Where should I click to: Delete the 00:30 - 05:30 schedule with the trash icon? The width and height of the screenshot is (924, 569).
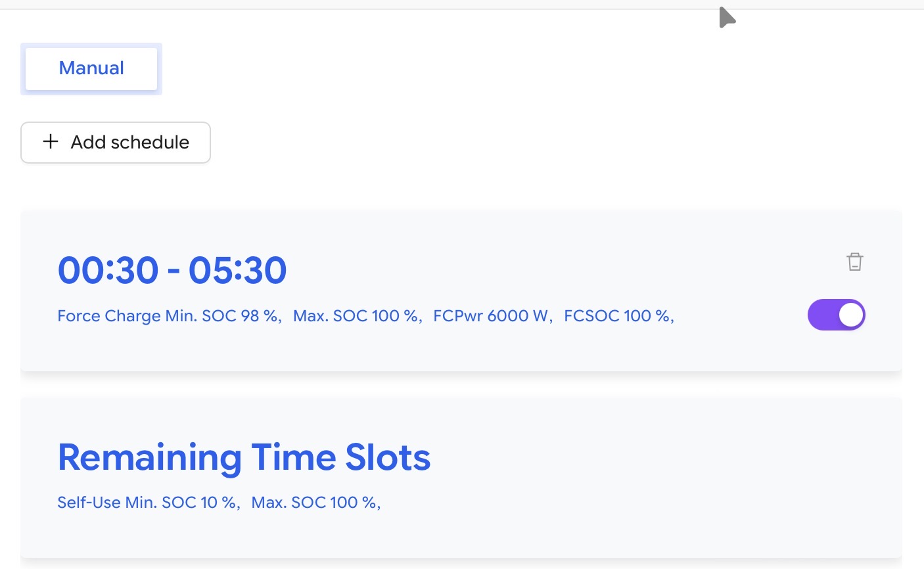coord(854,262)
